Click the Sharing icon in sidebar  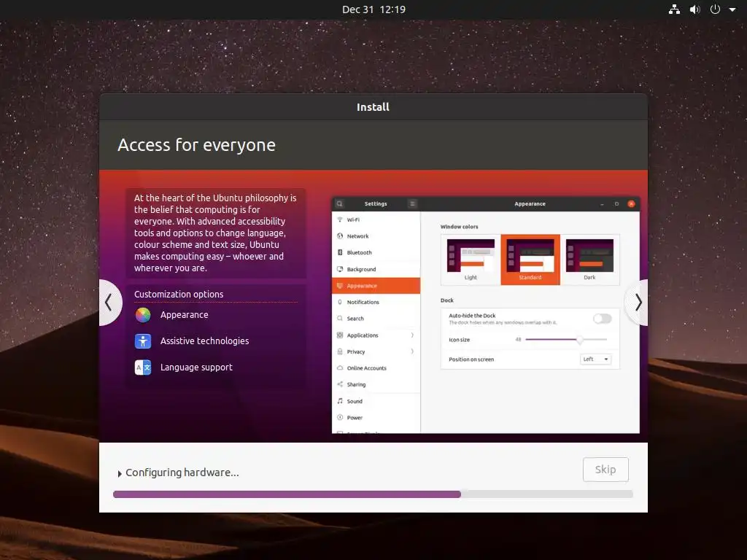[340, 384]
